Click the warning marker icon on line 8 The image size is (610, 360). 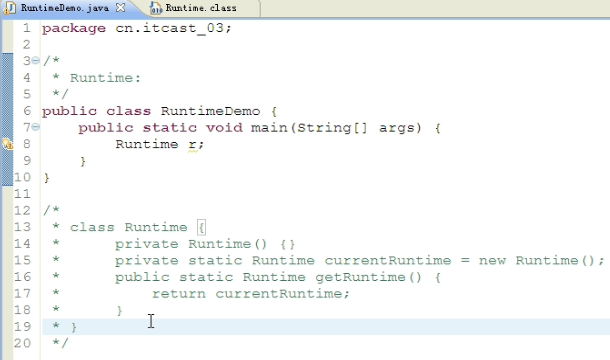coord(8,144)
